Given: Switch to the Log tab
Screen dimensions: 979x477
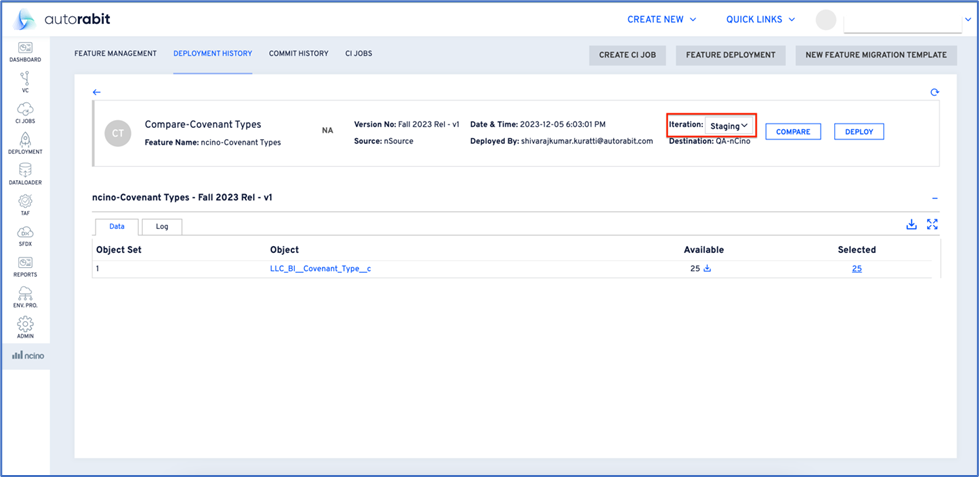Looking at the screenshot, I should [162, 226].
